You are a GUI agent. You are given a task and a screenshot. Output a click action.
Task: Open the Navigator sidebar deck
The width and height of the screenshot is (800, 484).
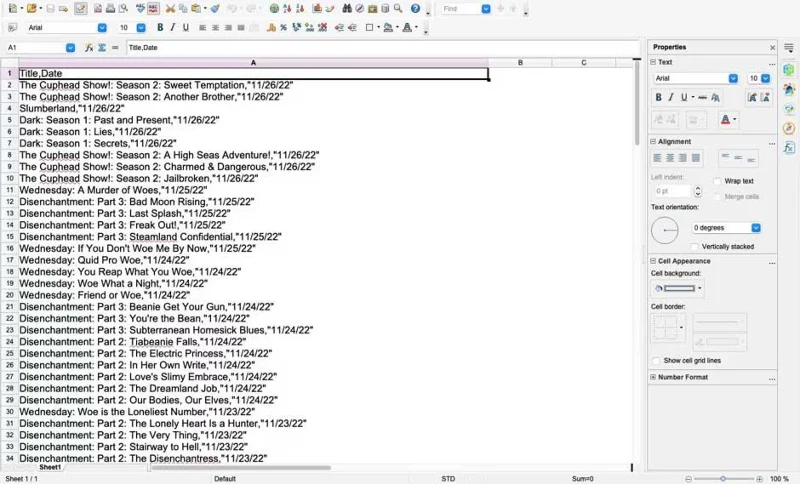[789, 127]
